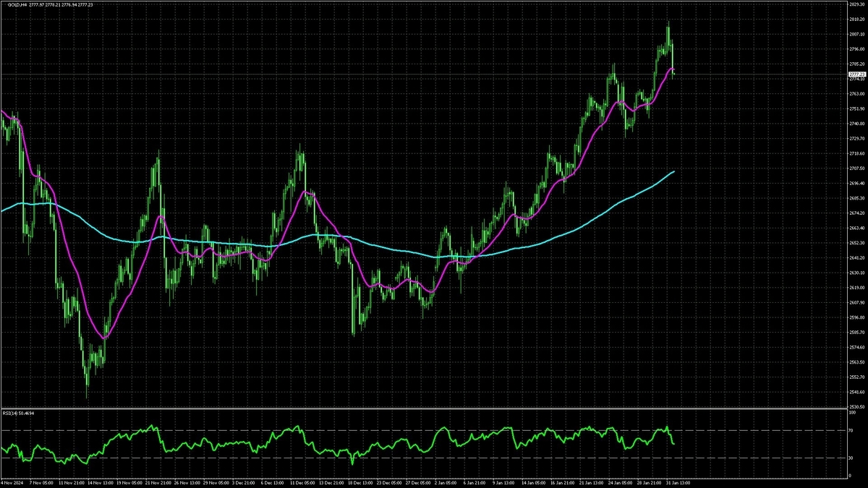Viewport: 868px width, 488px height.
Task: Click price scale label 2585.70
Action: point(856,333)
